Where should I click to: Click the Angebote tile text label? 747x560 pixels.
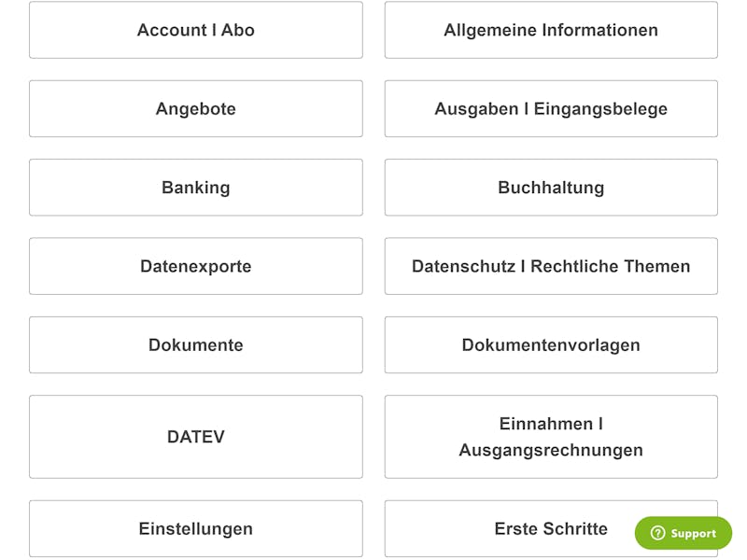click(196, 109)
